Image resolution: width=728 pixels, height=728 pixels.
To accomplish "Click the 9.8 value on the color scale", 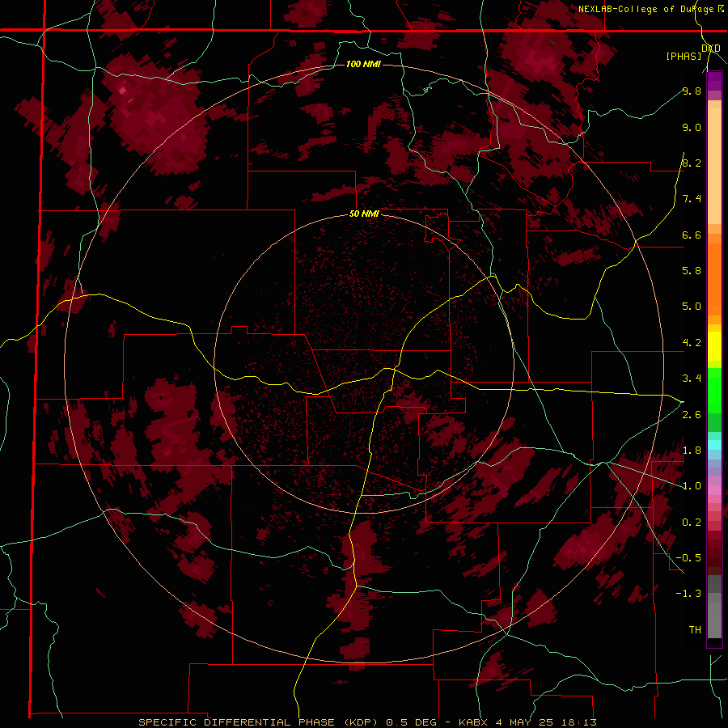I will point(692,91).
